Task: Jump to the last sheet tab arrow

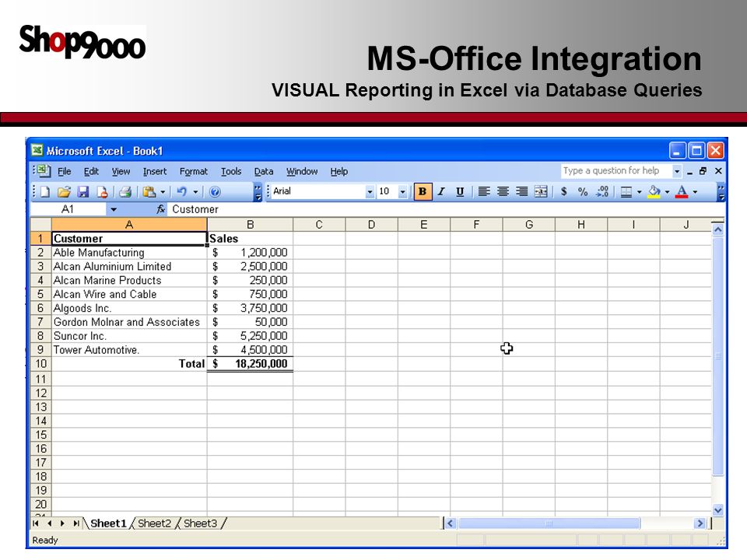Action: (x=76, y=523)
